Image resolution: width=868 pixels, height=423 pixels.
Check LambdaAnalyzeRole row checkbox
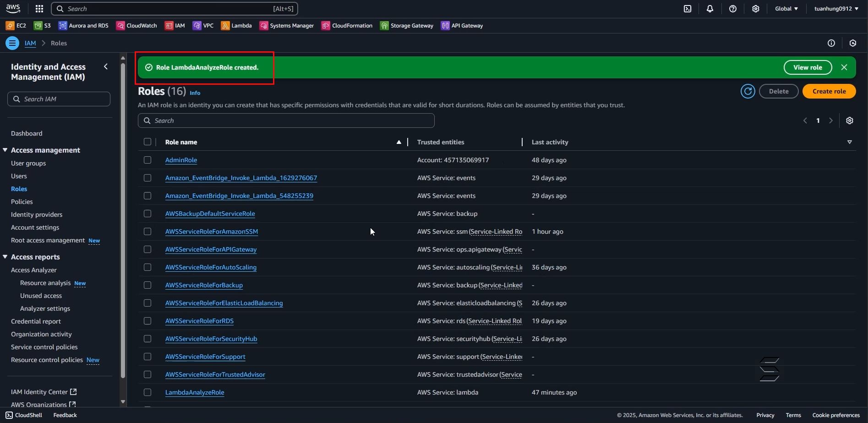click(147, 392)
